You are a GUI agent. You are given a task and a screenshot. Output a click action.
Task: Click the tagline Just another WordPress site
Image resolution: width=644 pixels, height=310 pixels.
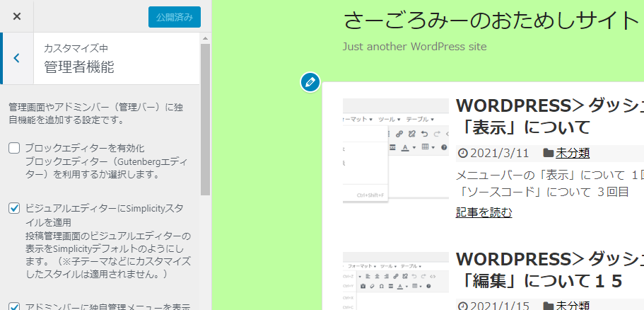pos(414,47)
